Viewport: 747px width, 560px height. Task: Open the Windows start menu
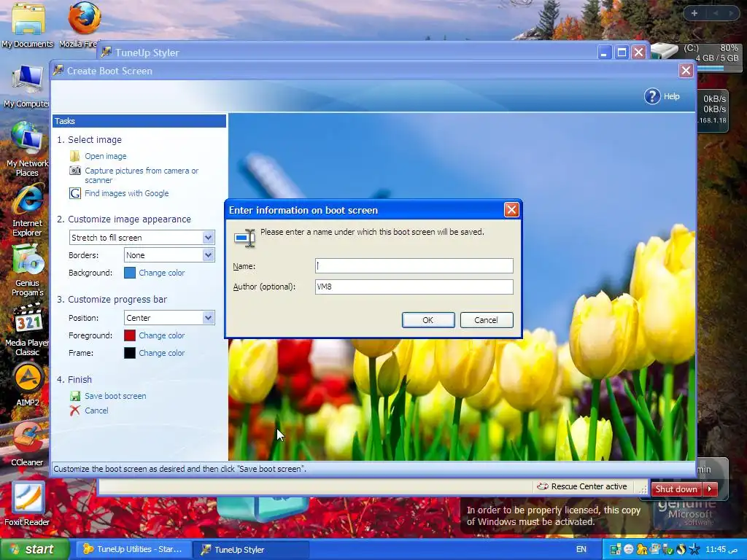point(34,549)
